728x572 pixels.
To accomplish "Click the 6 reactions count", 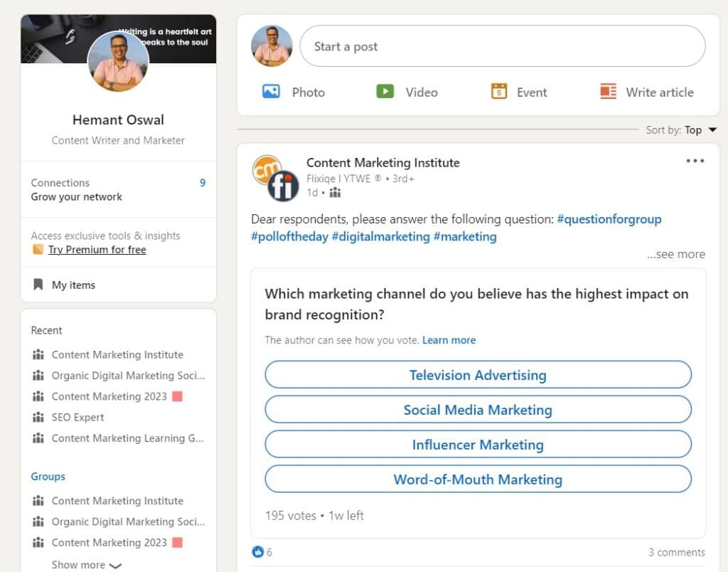I will pos(269,552).
